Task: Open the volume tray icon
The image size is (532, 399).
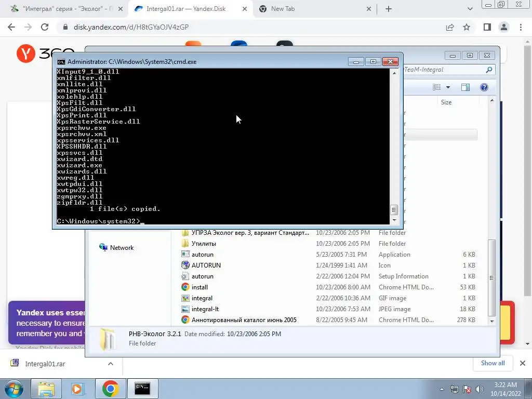Action: [x=480, y=389]
